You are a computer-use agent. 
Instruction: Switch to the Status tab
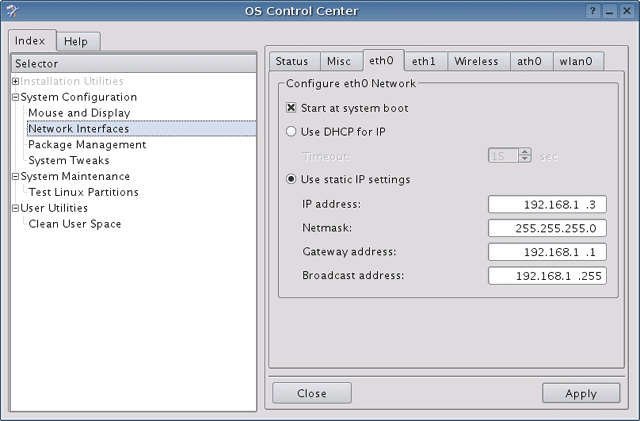coord(295,61)
